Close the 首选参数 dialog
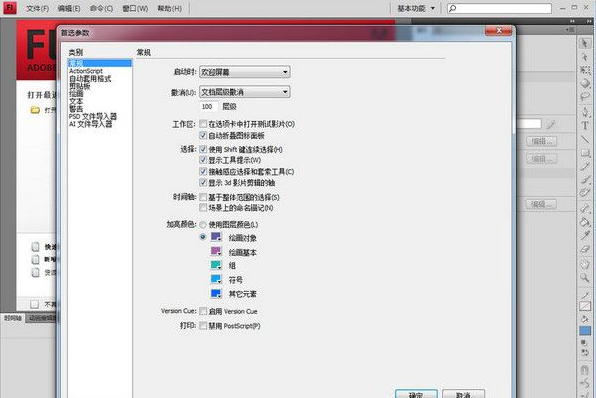596x398 pixels. coord(499,31)
